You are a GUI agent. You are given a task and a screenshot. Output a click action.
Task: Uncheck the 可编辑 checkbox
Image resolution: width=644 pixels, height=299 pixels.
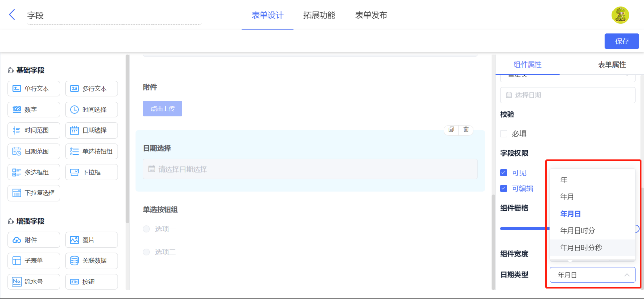click(504, 188)
